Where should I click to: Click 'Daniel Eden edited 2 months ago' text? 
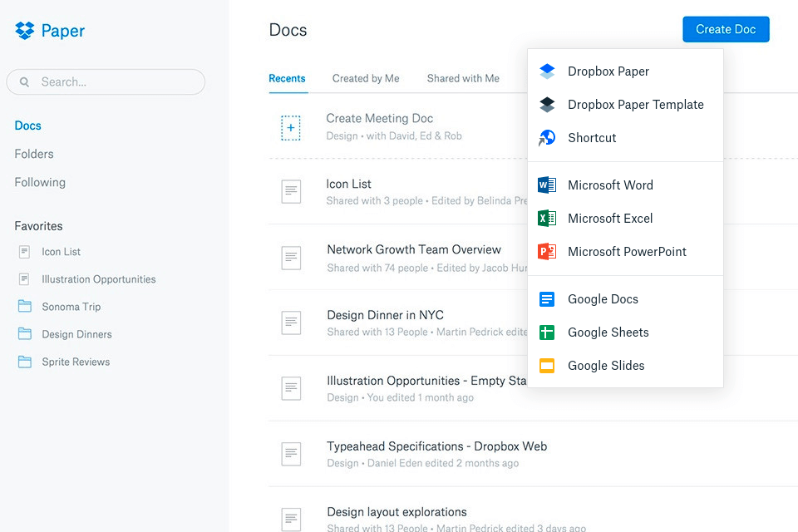[443, 463]
